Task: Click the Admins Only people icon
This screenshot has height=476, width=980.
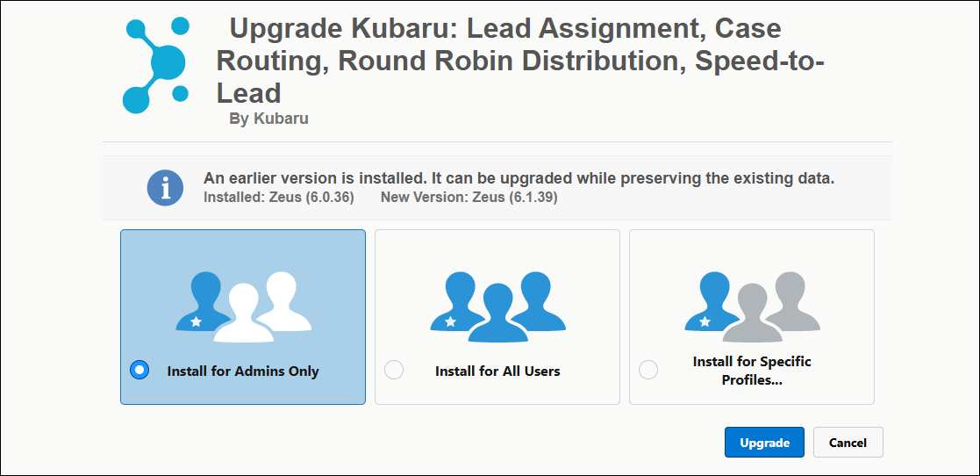Action: pyautogui.click(x=243, y=306)
